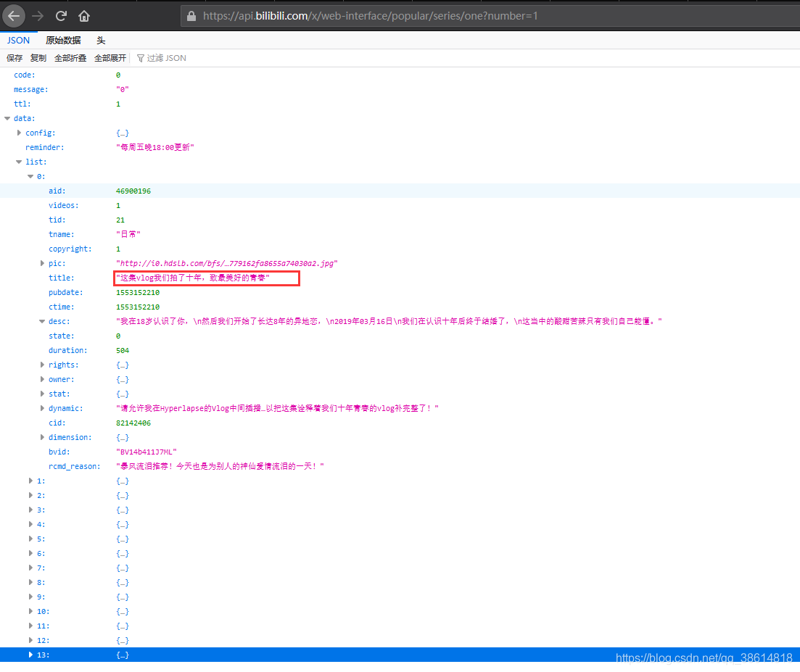The width and height of the screenshot is (800, 672).
Task: Click the reminder value 每周五晚18:00更新
Action: click(x=155, y=147)
